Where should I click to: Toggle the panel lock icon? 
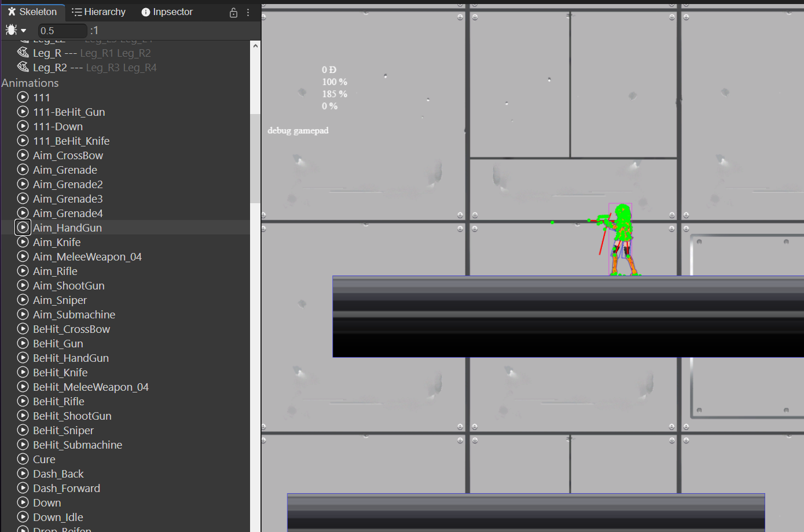pyautogui.click(x=233, y=12)
